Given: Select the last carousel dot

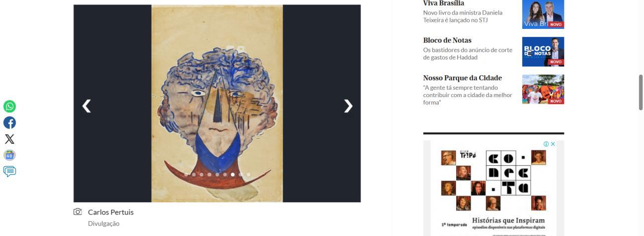Looking at the screenshot, I should 248,175.
